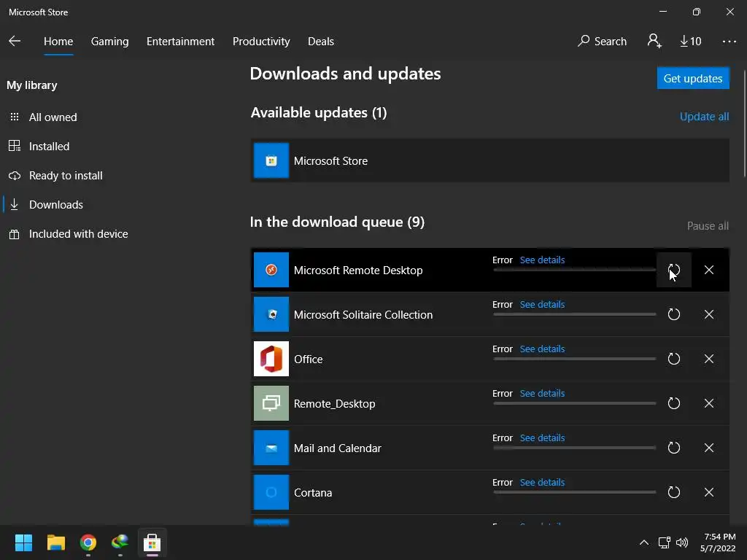Retry the Office download
This screenshot has height=560, width=747.
click(673, 359)
